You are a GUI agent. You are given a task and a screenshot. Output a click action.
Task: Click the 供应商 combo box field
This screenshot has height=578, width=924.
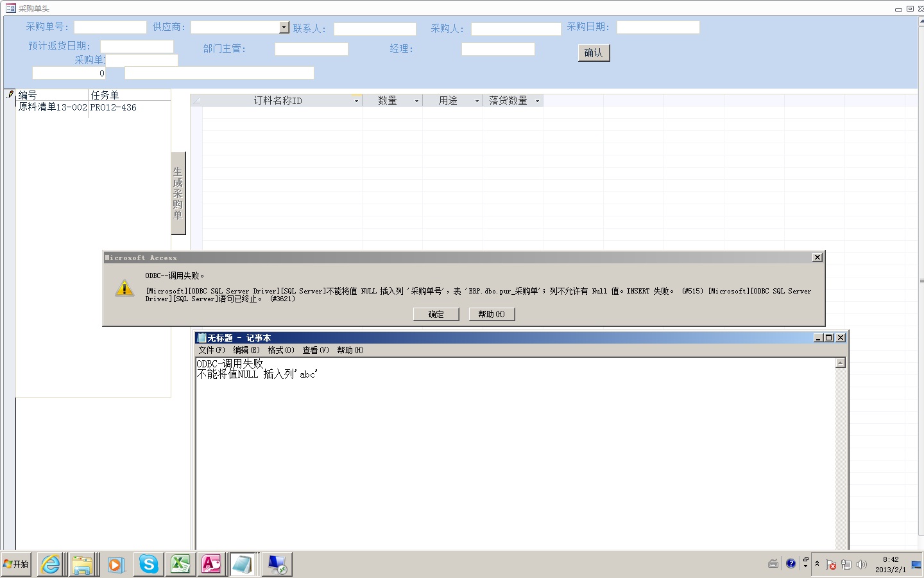[x=235, y=27]
